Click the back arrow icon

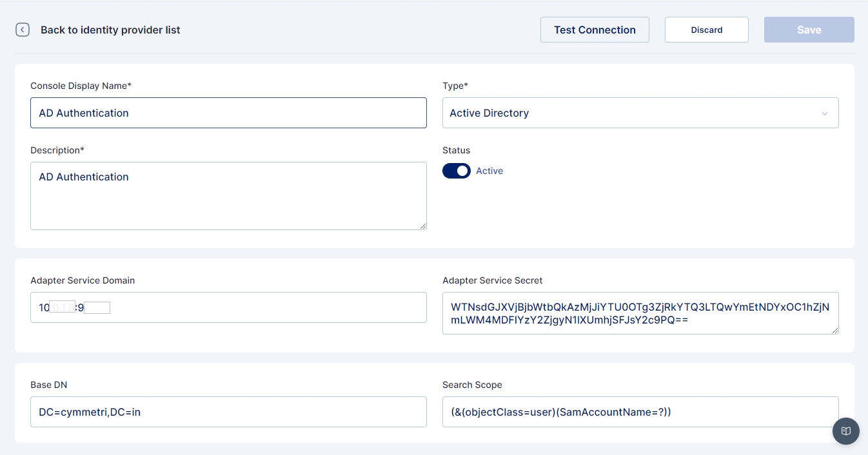tap(23, 30)
